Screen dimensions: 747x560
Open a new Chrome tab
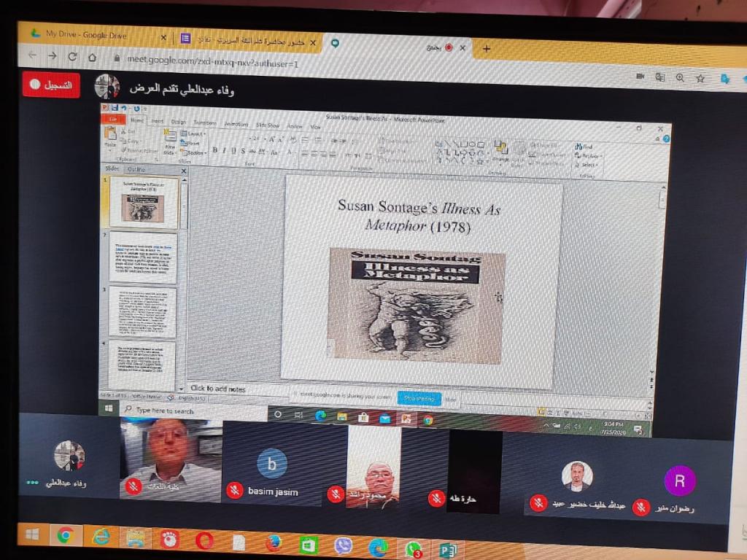487,49
